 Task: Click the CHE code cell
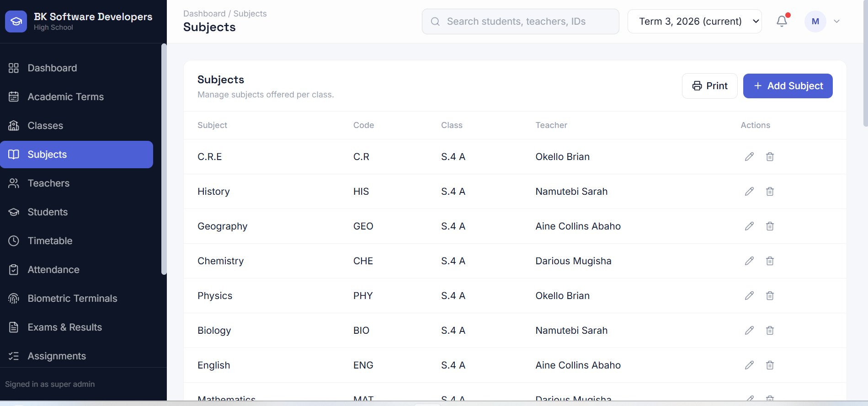coord(363,261)
